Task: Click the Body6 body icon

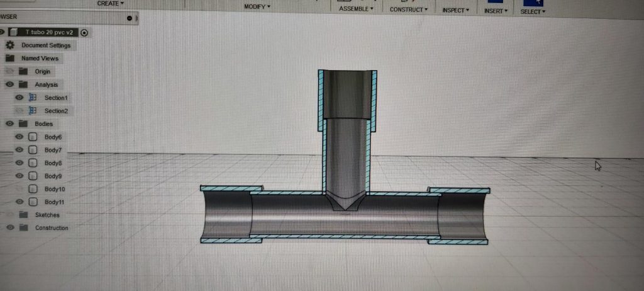Action: point(33,137)
